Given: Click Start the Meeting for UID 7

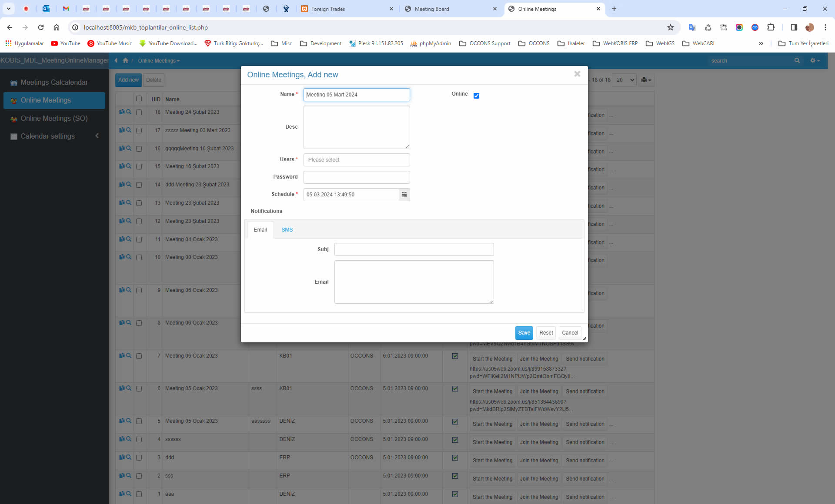Looking at the screenshot, I should [x=492, y=359].
